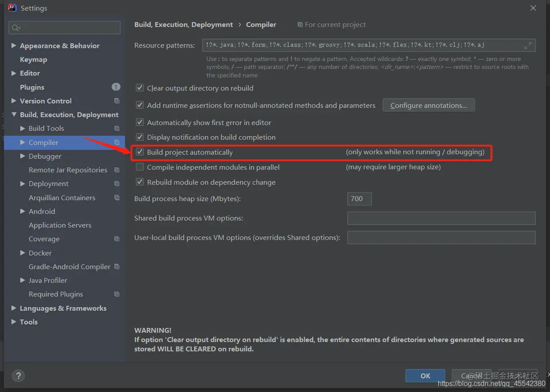Viewport: 550px width, 392px height.
Task: Click the Build process heap size field
Action: coord(359,199)
